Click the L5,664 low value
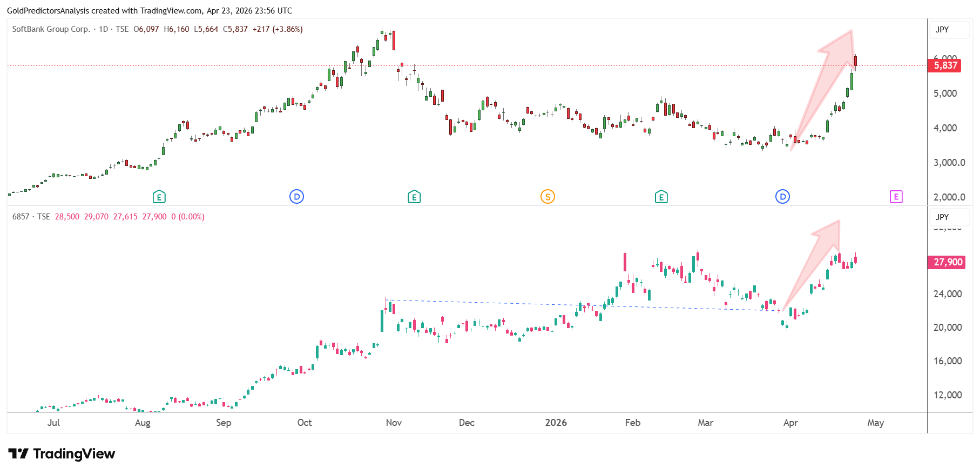 tap(206, 29)
